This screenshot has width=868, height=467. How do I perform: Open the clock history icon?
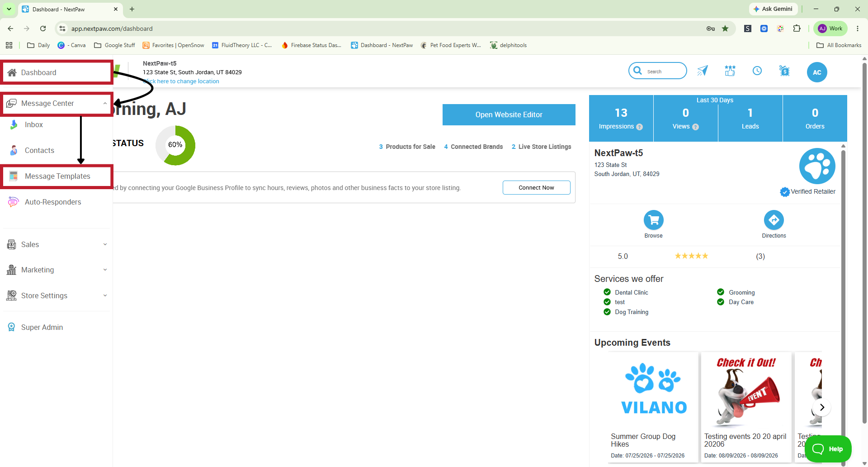[x=757, y=71]
